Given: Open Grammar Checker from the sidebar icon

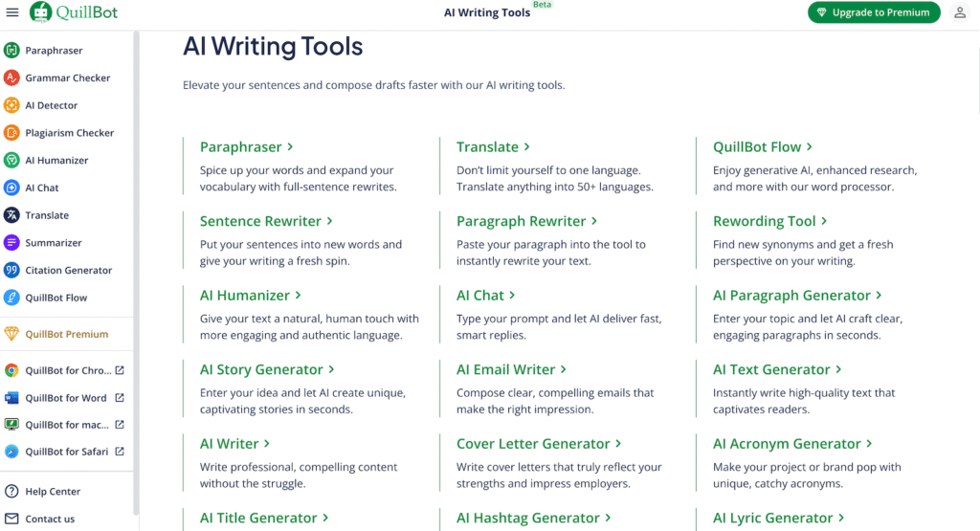Looking at the screenshot, I should (x=11, y=78).
